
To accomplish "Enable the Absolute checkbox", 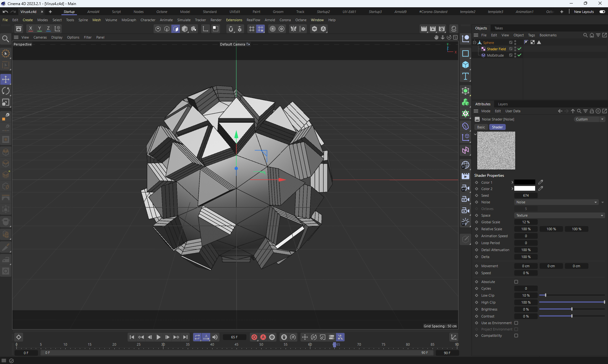I will [x=516, y=282].
